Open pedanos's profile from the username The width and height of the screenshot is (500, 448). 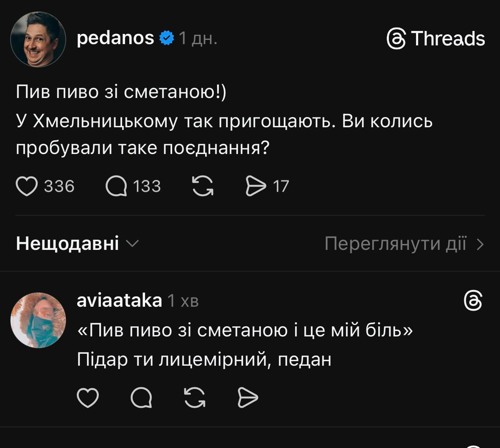point(116,38)
